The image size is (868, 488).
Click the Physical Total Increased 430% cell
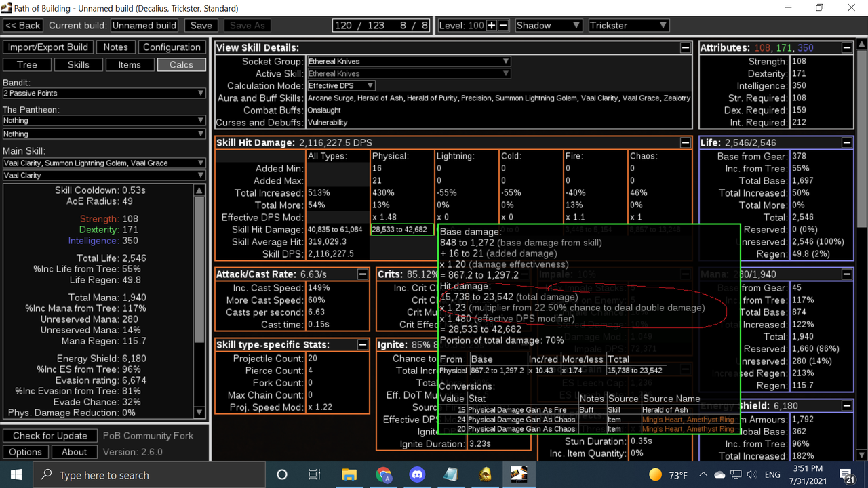pyautogui.click(x=403, y=193)
